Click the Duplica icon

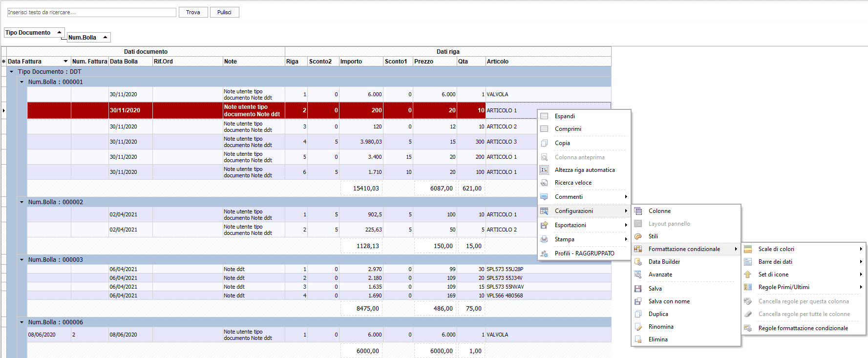click(x=638, y=314)
